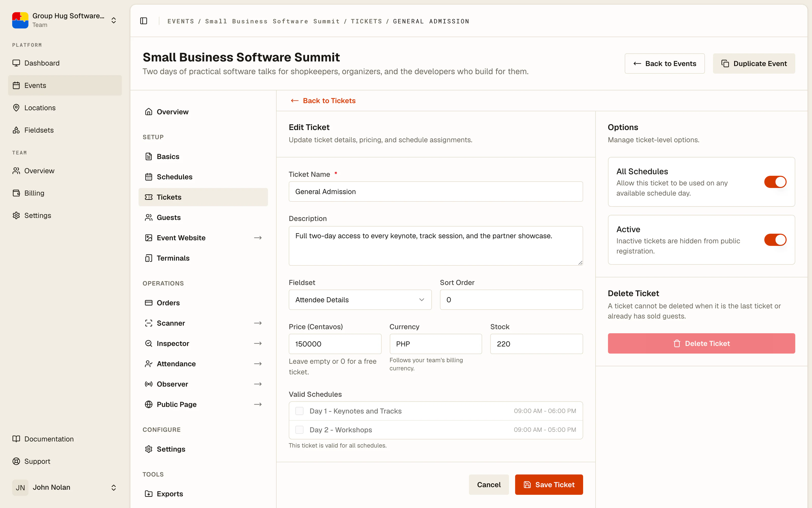Toggle the sidebar panel icon
Viewport: 812px width, 508px height.
point(144,21)
